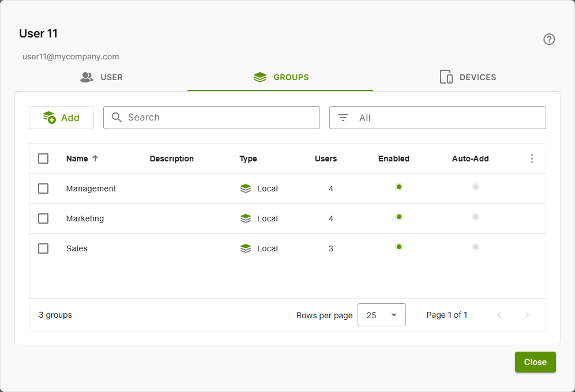The width and height of the screenshot is (575, 392).
Task: Click the search magnifier icon
Action: tap(116, 118)
